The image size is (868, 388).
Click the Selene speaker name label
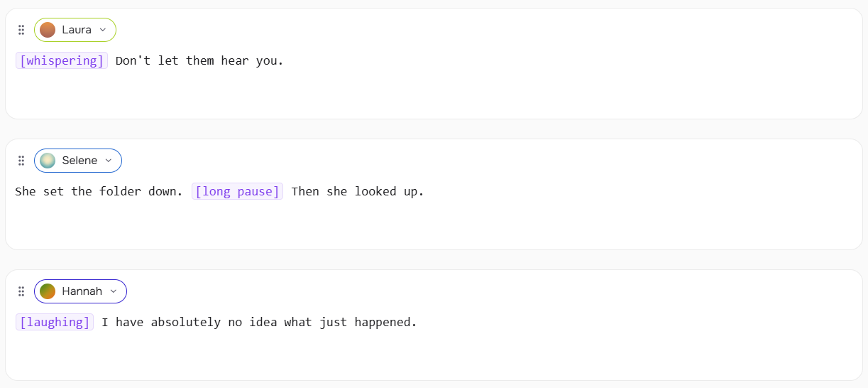point(79,161)
